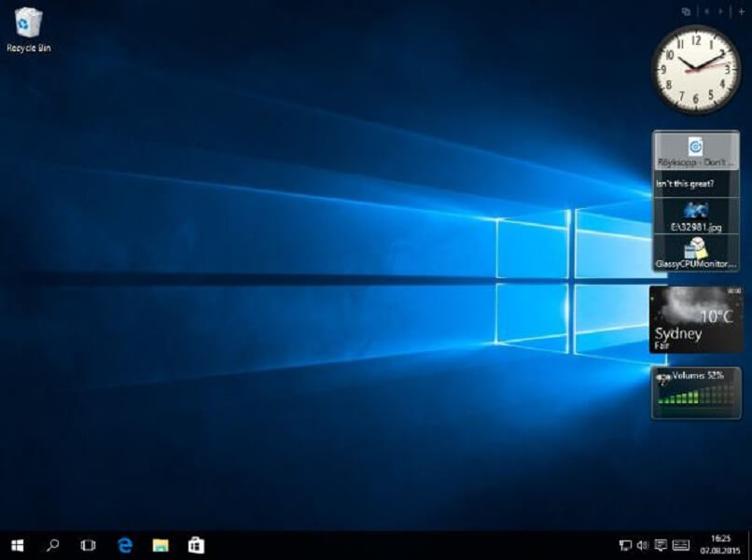
Task: Open the Start menu
Action: point(15,544)
